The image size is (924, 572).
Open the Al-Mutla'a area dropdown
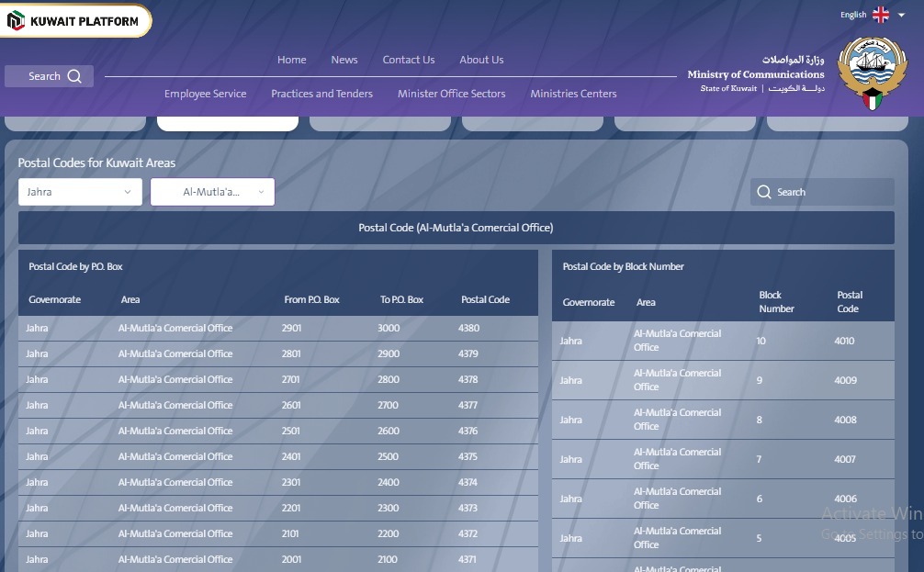click(x=212, y=192)
